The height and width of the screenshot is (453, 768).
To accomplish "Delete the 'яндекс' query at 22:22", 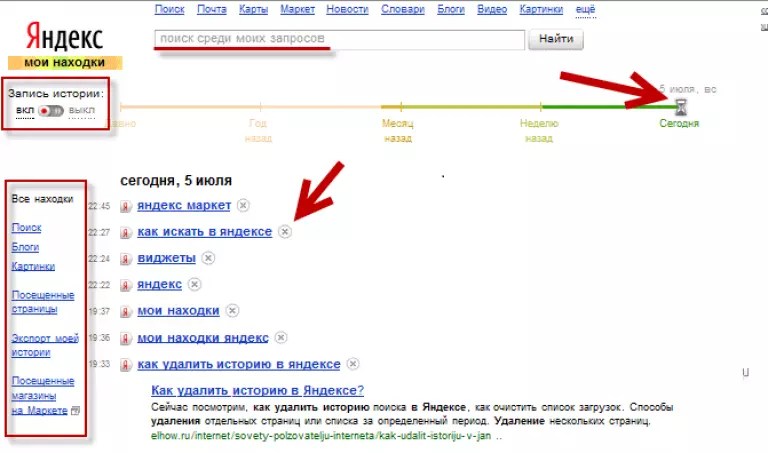I will (194, 285).
